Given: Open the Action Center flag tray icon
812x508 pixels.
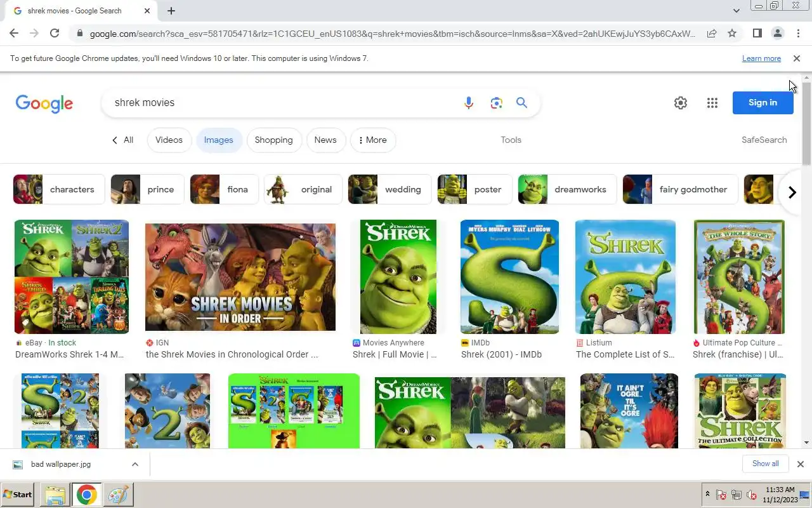Looking at the screenshot, I should click(721, 495).
